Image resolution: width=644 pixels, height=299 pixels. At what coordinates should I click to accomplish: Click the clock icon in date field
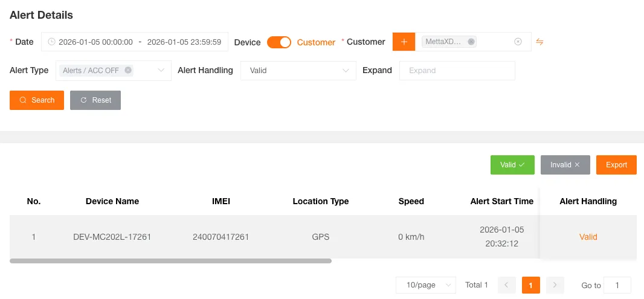(x=51, y=42)
